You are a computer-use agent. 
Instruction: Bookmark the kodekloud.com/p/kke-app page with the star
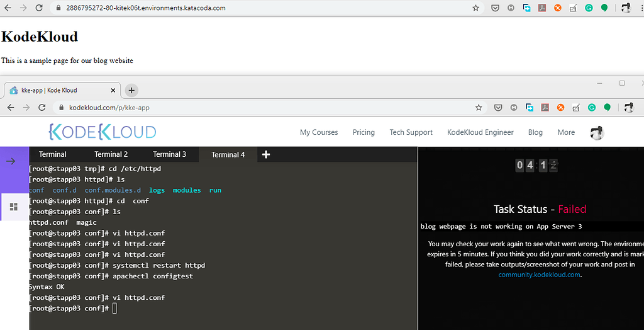pyautogui.click(x=479, y=108)
